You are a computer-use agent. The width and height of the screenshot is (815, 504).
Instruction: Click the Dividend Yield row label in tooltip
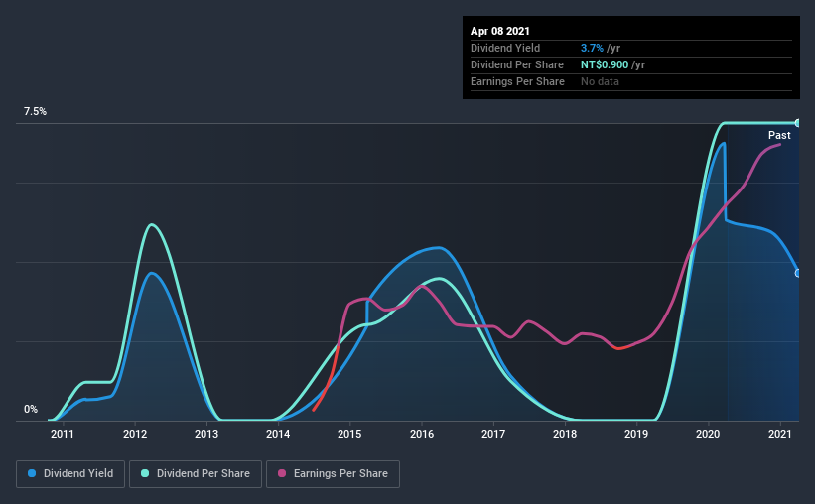click(505, 48)
